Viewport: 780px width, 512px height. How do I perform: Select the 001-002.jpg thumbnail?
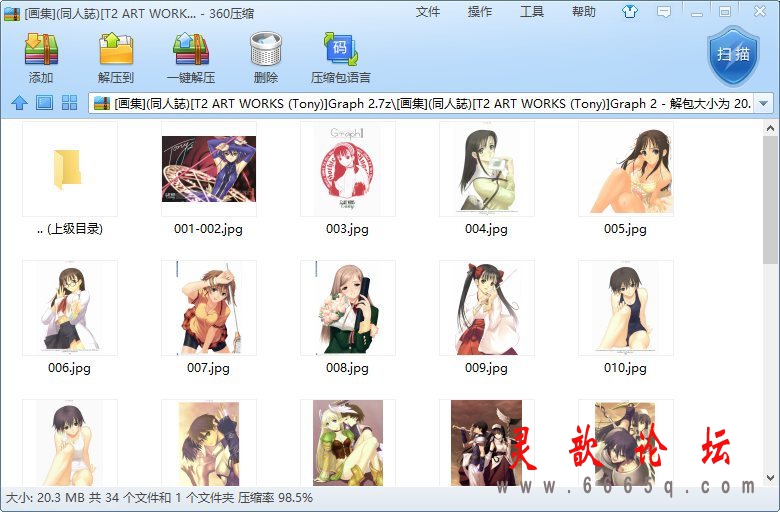[209, 169]
